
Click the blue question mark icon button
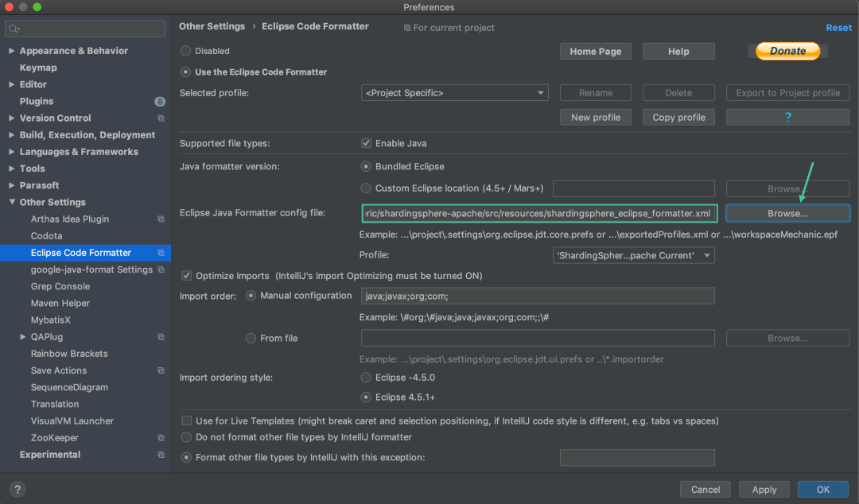[x=787, y=117]
